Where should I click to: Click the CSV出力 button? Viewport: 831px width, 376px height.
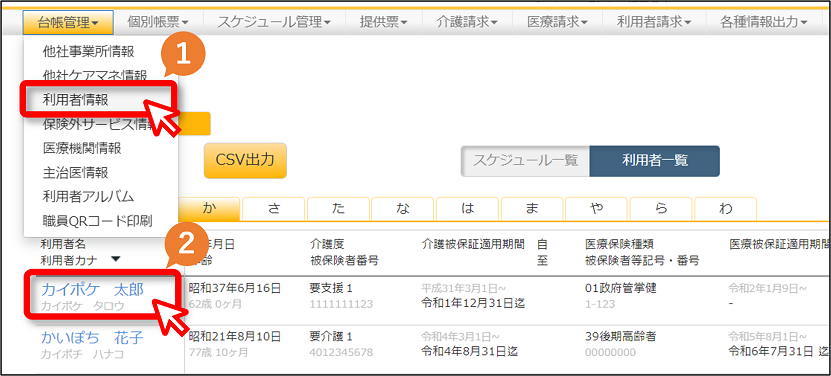245,160
